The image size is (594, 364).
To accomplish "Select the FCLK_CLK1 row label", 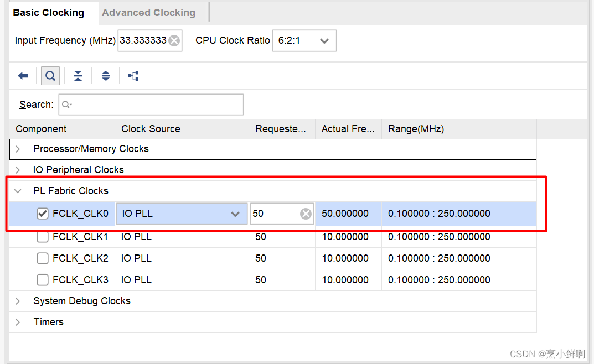I will (x=80, y=237).
